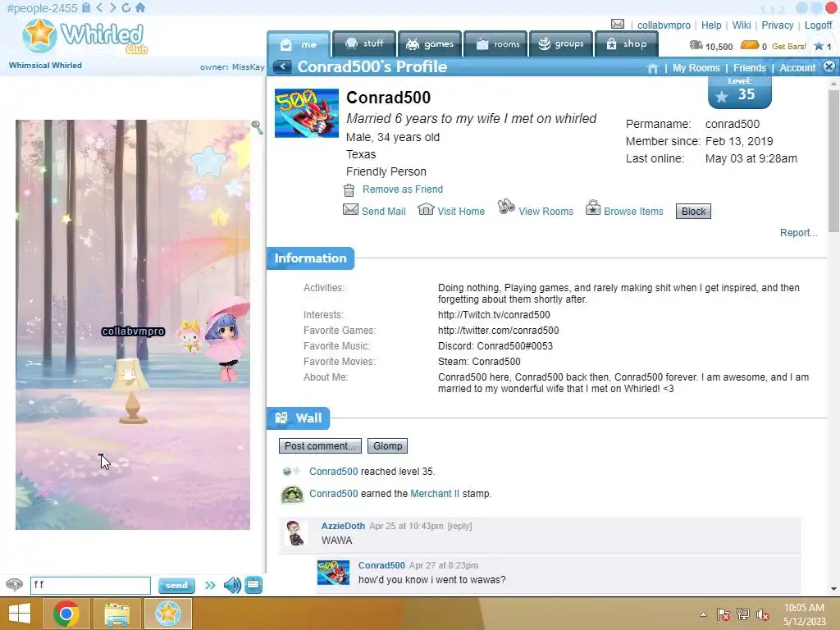Click Remove as Friend link
Screen dimensions: 840x630
click(402, 189)
